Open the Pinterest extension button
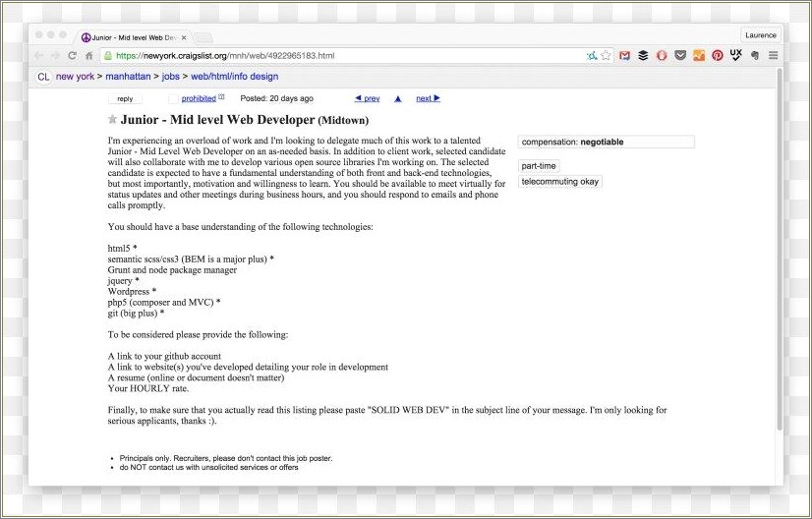 pos(718,55)
